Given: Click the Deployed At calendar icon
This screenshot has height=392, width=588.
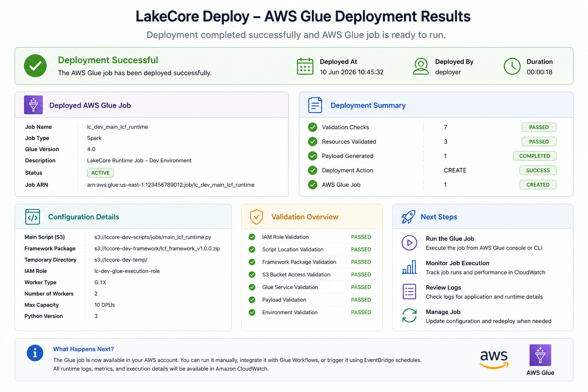Looking at the screenshot, I should click(x=305, y=66).
